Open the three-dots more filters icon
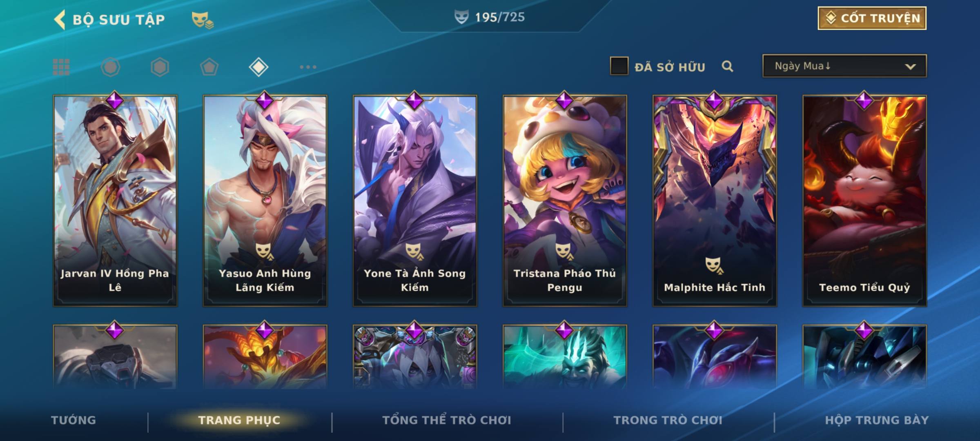This screenshot has height=441, width=980. tap(308, 67)
